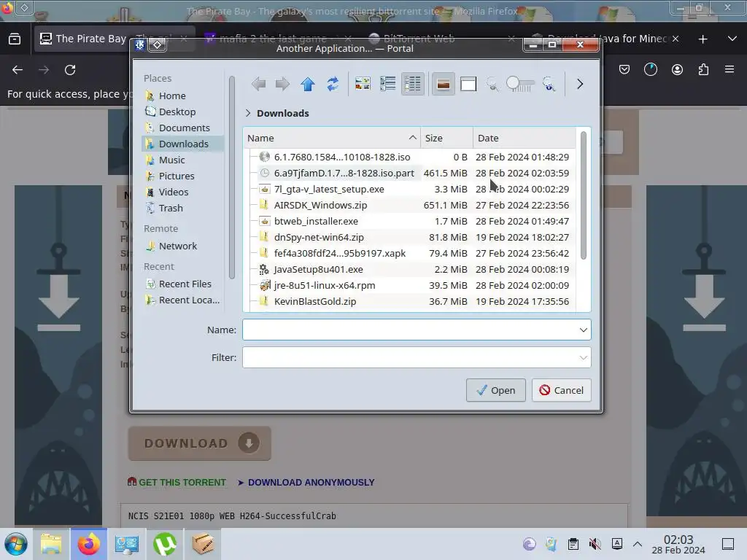The width and height of the screenshot is (747, 560).
Task: Open Pocket save icon in Firefox
Action: point(624,70)
